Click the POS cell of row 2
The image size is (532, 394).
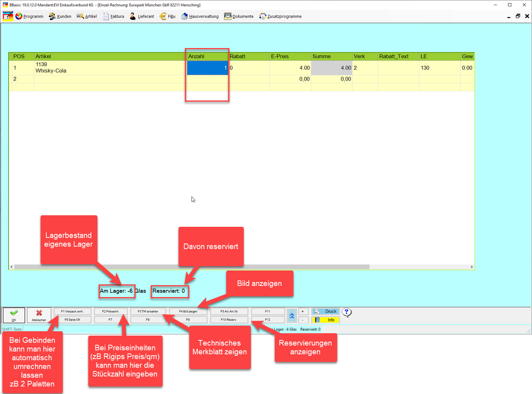(x=23, y=79)
